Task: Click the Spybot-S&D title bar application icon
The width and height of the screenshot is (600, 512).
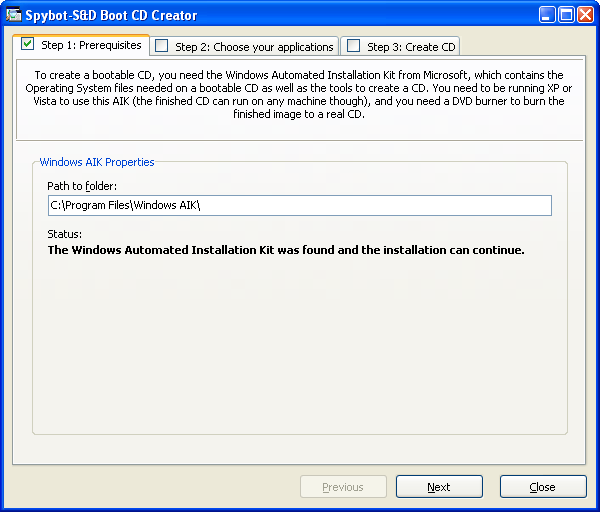Action: point(14,15)
